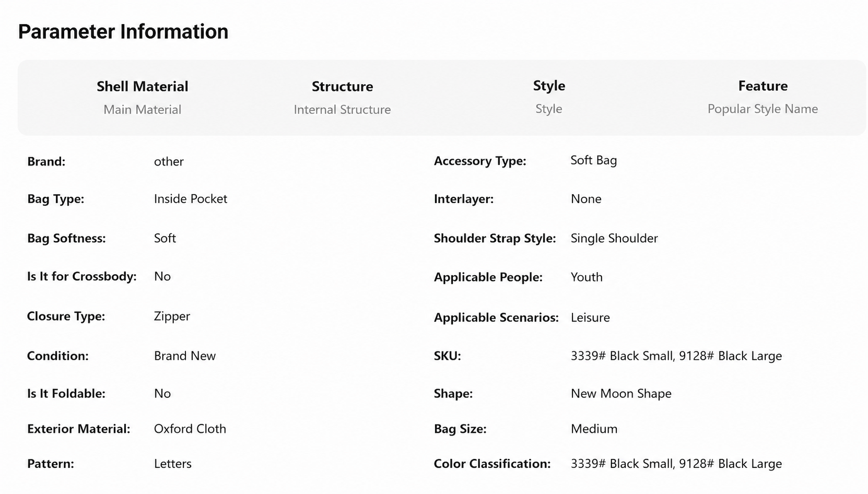The width and height of the screenshot is (868, 494).
Task: Click the Letters pattern value
Action: [172, 464]
